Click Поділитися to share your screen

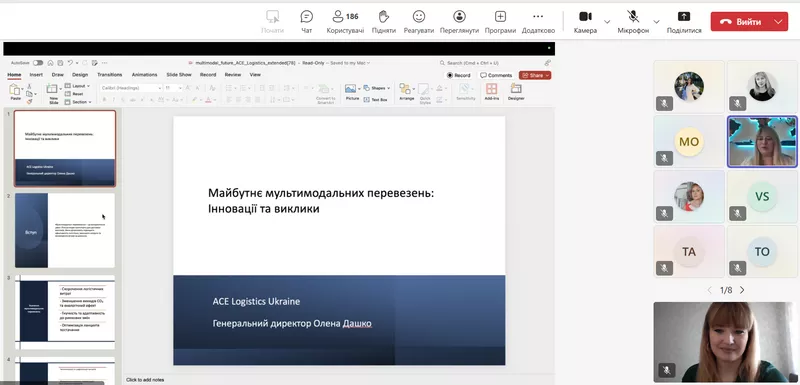(684, 22)
